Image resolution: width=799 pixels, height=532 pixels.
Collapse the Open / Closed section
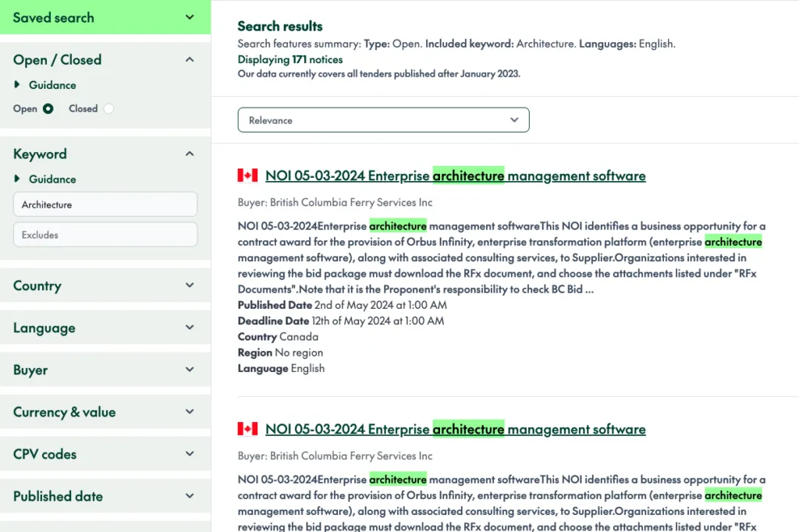click(190, 59)
